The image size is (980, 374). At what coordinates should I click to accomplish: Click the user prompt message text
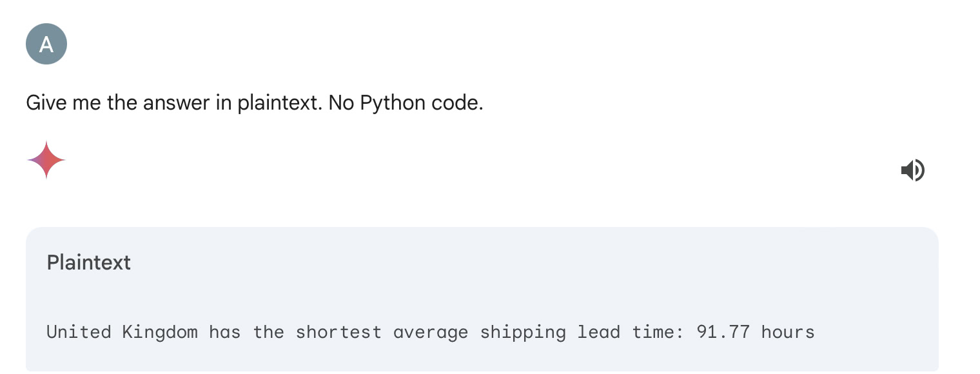255,103
